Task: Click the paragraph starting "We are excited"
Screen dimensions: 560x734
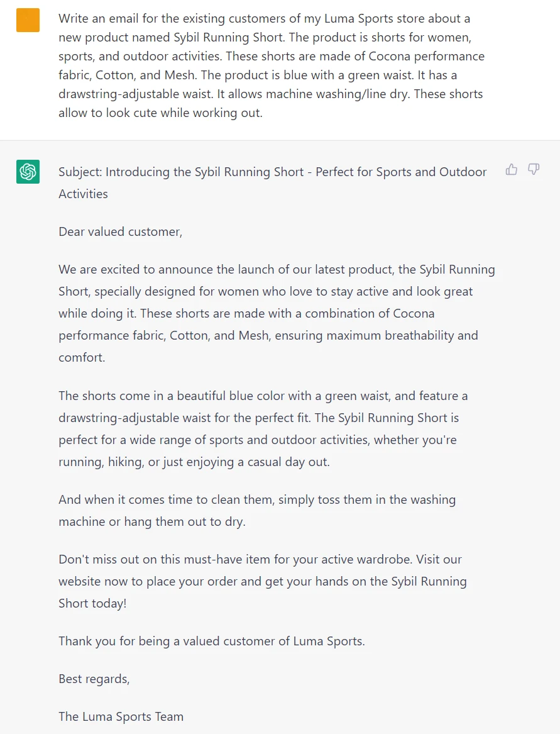Action: tap(277, 313)
